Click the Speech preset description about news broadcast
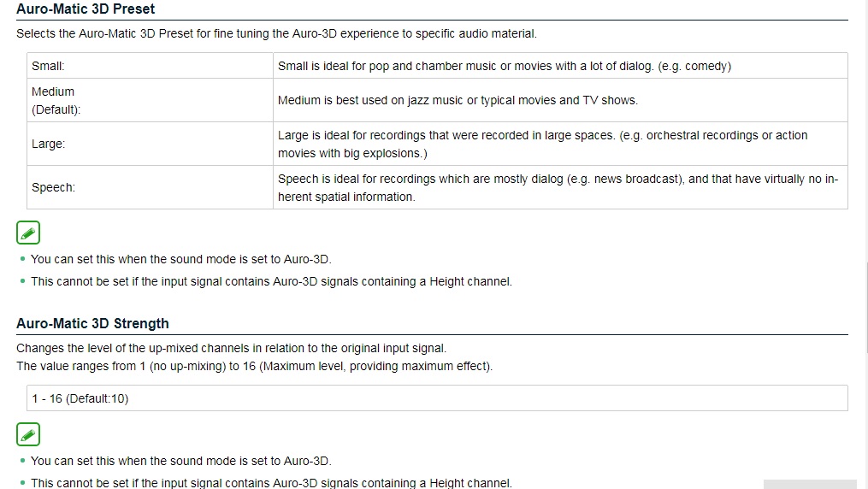The width and height of the screenshot is (868, 489). (558, 187)
